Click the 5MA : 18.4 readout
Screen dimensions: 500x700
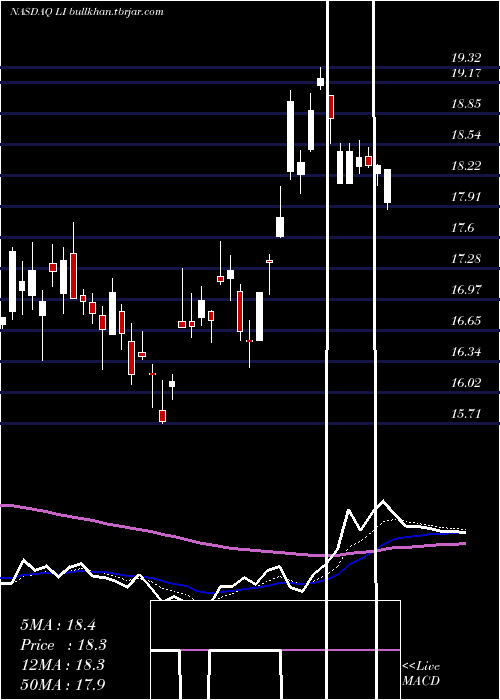click(58, 625)
